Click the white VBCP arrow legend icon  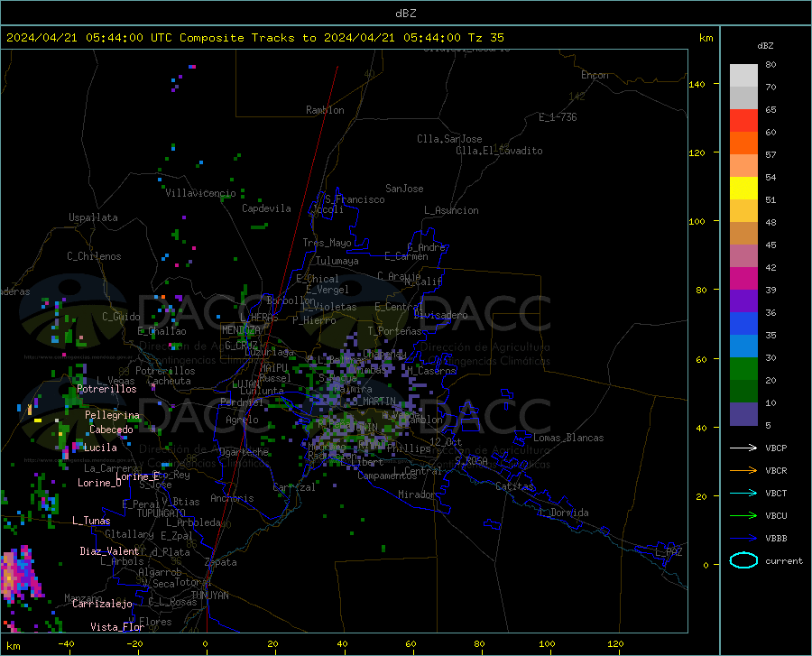point(743,448)
